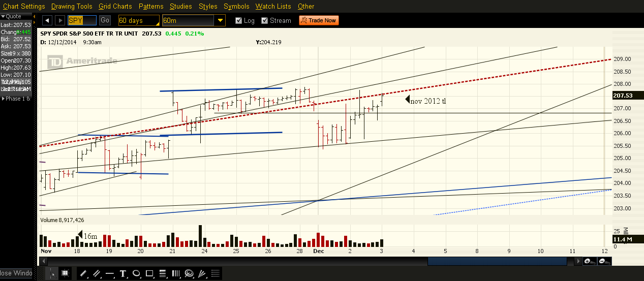Go to next symbol with right arrow

tap(60, 20)
